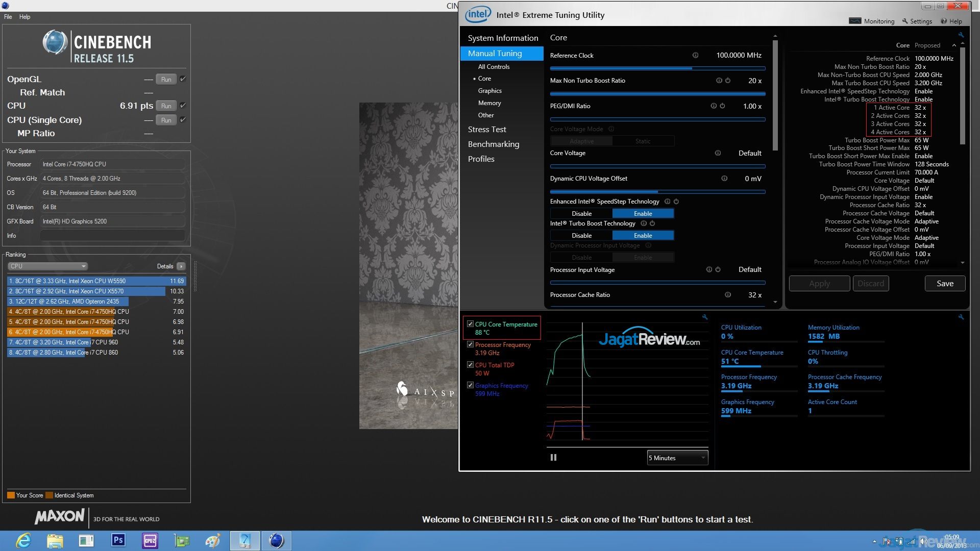Click Max Non Turbo Boost Ratio info icon
This screenshot has width=980, height=551.
coord(719,81)
